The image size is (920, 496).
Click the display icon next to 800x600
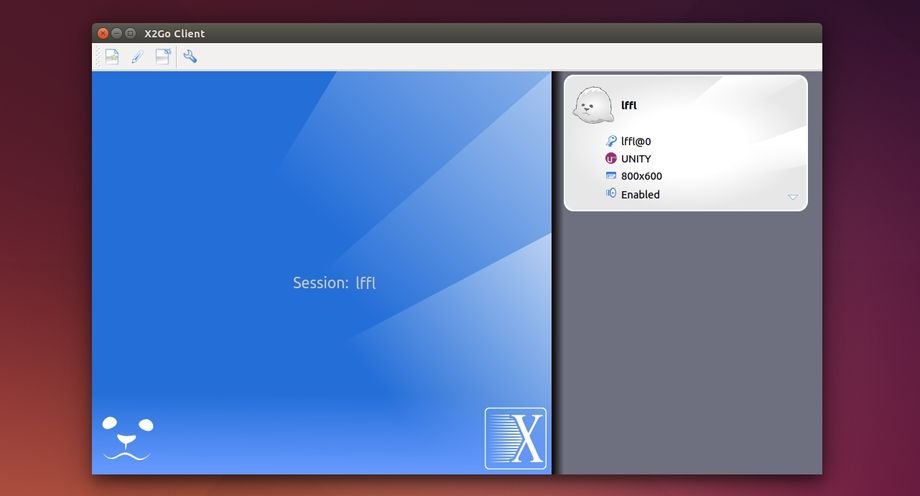coord(611,176)
